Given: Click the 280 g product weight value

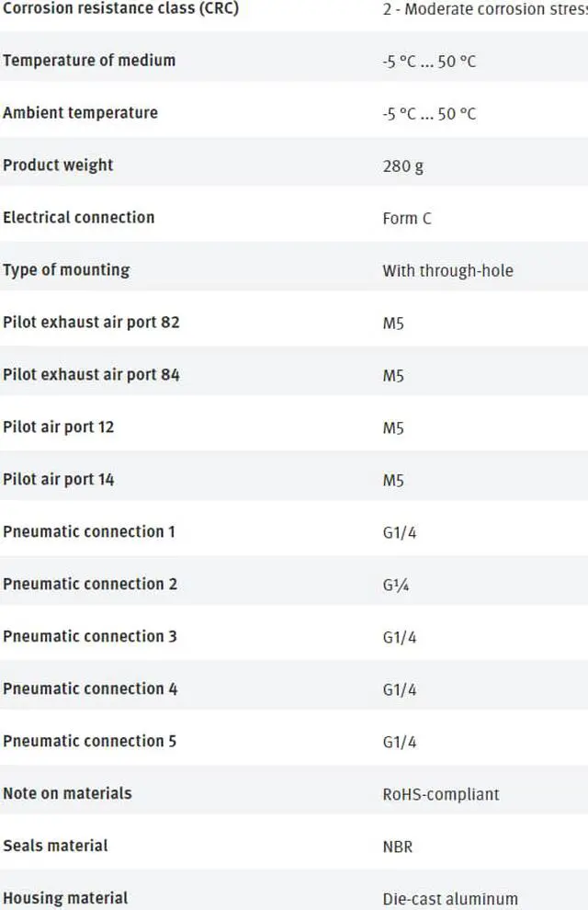Looking at the screenshot, I should (x=403, y=166).
